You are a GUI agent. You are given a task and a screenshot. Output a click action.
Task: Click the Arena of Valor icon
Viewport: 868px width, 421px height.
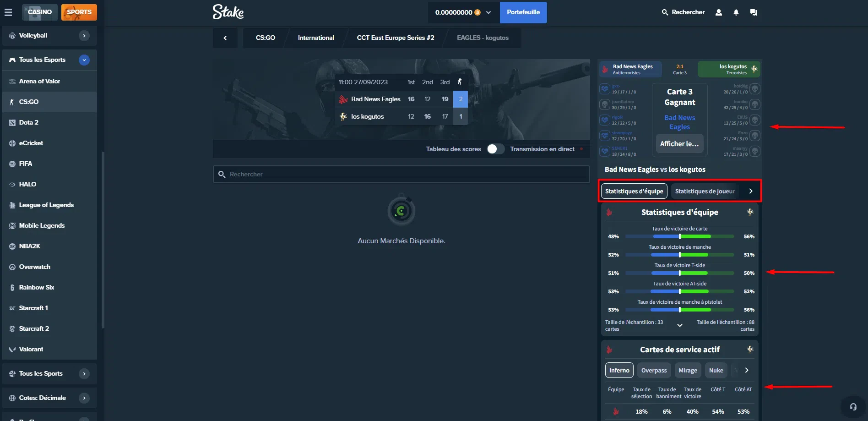tap(12, 82)
